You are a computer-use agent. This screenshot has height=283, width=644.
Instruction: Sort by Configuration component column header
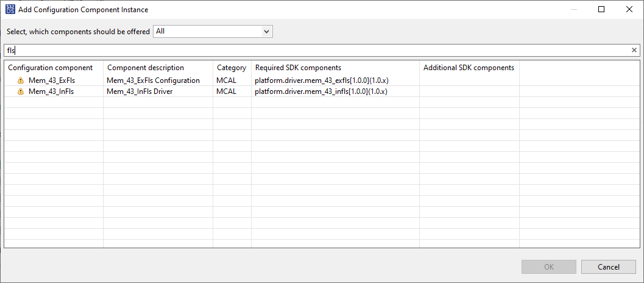(51, 68)
